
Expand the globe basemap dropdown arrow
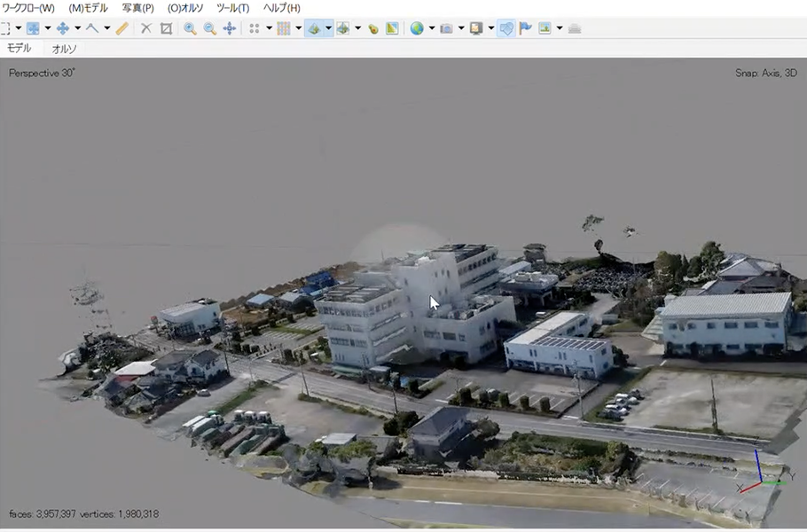[x=432, y=28]
